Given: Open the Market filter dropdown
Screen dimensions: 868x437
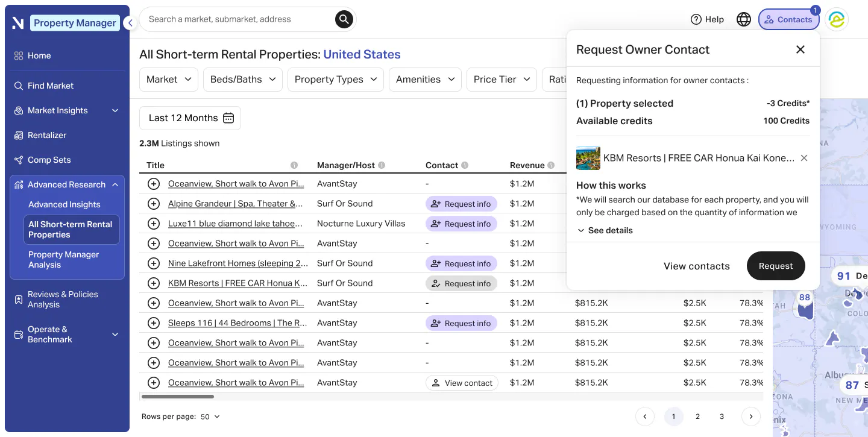Looking at the screenshot, I should point(169,80).
